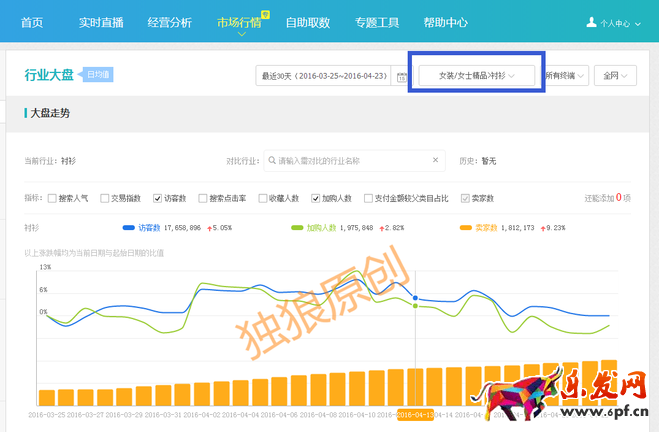Screen dimensions: 659x432
Task: Open 帮助中心 in the top navigation
Action: pos(445,22)
